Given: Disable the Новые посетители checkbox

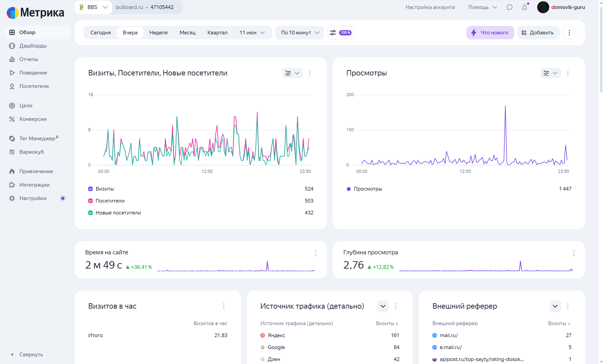Looking at the screenshot, I should coord(90,213).
